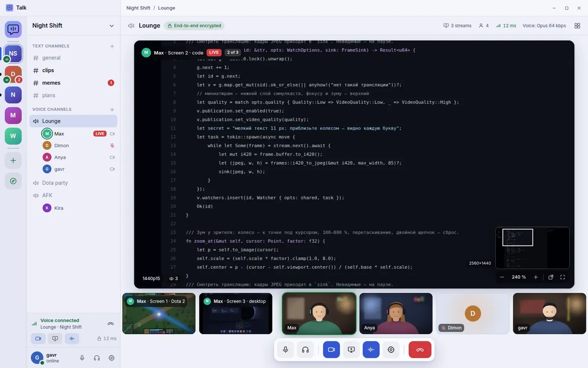
Task: Expand the Night Shift server dropdown
Action: click(111, 26)
